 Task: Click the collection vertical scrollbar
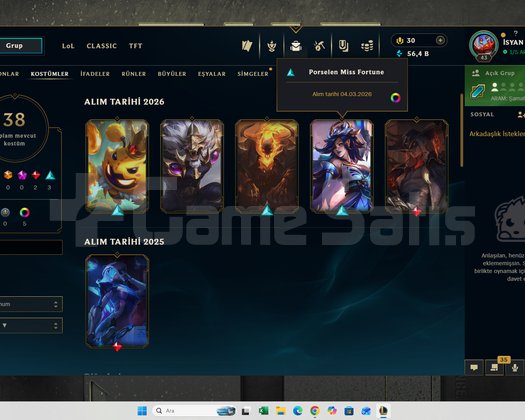(x=462, y=130)
